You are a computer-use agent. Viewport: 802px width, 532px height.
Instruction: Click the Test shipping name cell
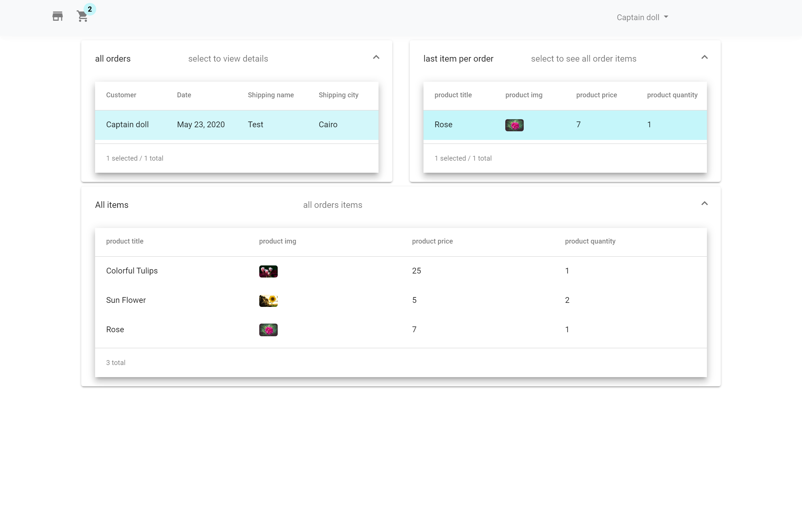coord(255,125)
